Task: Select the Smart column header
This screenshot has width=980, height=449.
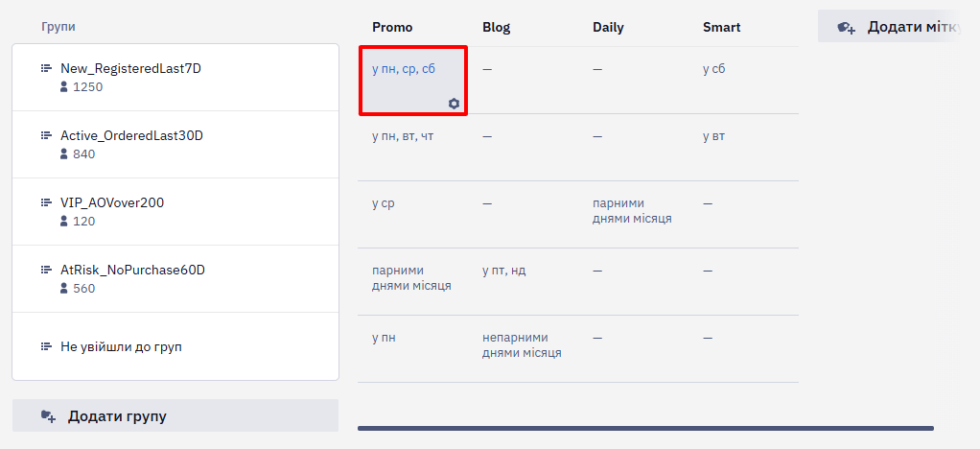Action: click(x=721, y=28)
